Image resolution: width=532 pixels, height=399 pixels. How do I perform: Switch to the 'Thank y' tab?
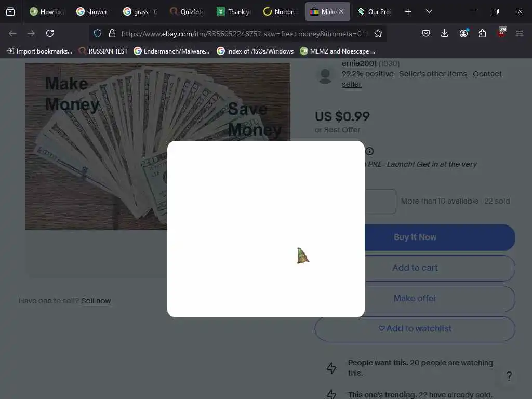(234, 11)
